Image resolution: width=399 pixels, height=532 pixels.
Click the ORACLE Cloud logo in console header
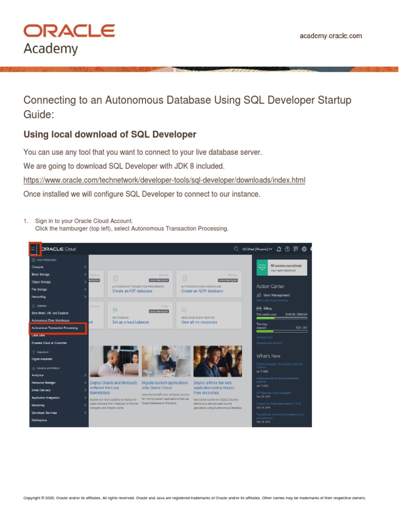click(58, 249)
